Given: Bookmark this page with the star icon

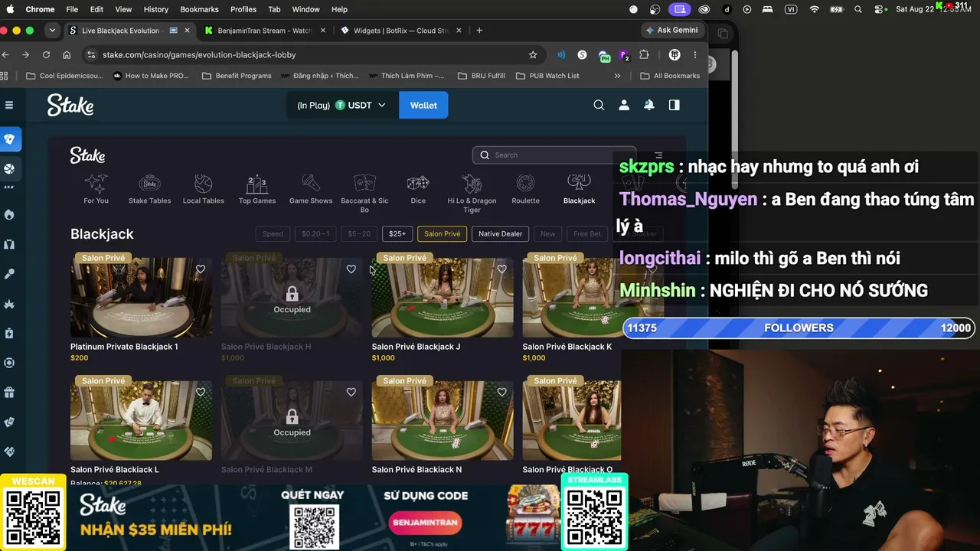Looking at the screenshot, I should click(533, 55).
